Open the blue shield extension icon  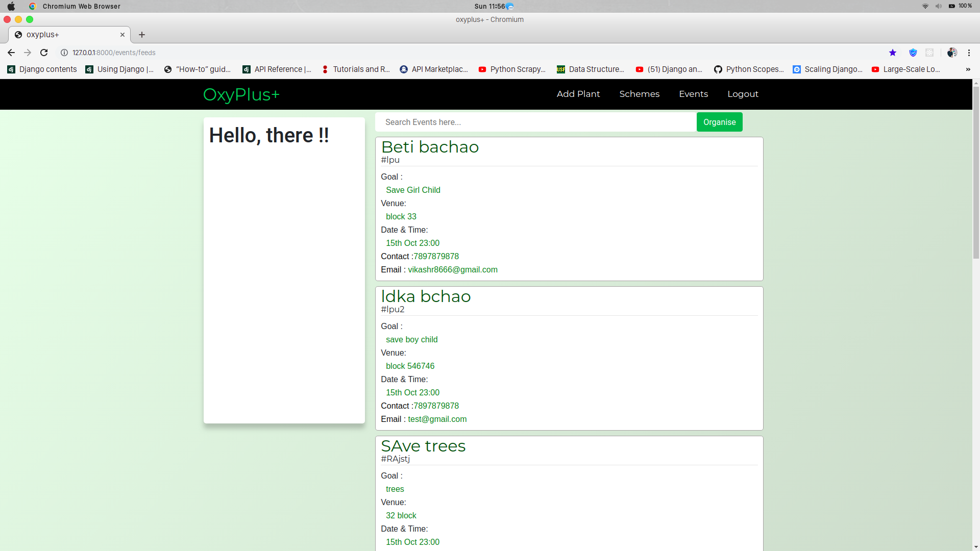click(x=913, y=53)
